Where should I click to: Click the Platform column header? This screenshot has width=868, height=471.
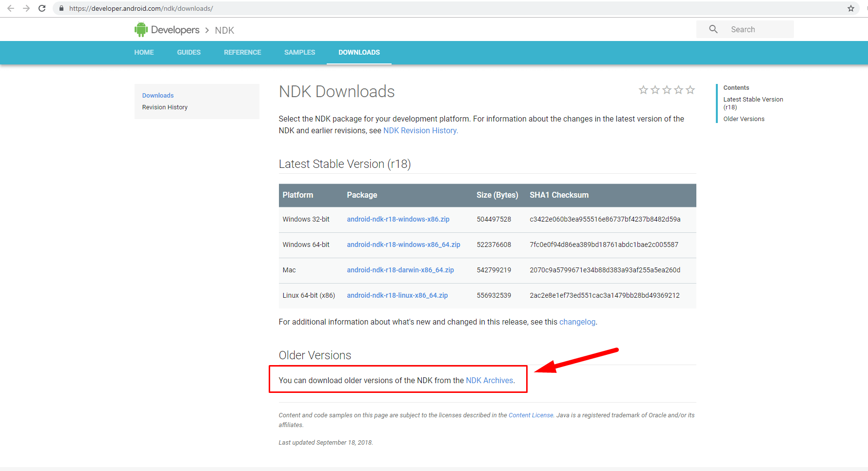pyautogui.click(x=297, y=195)
